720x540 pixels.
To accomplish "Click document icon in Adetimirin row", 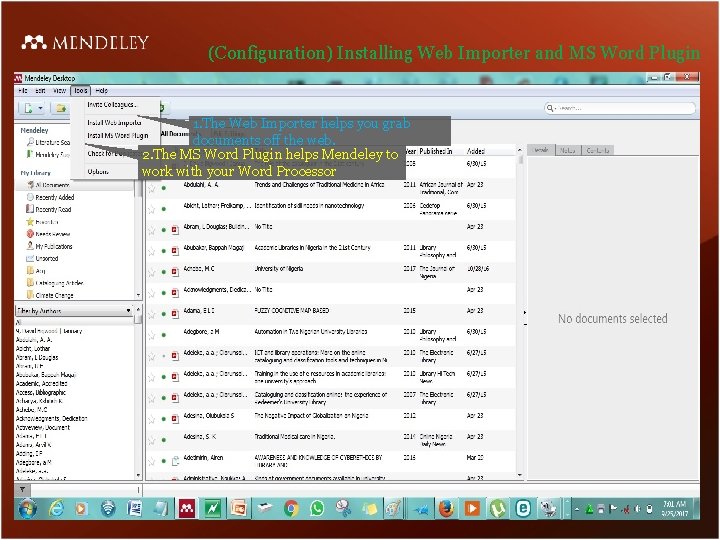I will pyautogui.click(x=175, y=461).
